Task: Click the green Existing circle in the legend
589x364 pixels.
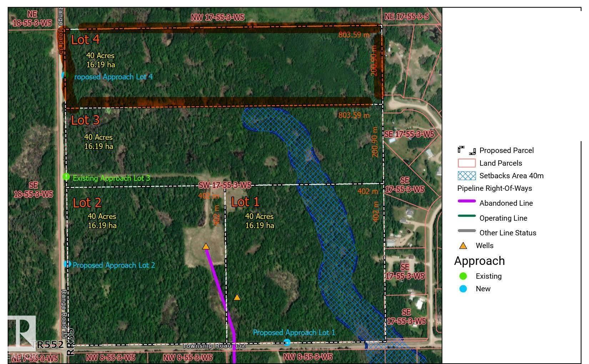Action: [x=463, y=276]
